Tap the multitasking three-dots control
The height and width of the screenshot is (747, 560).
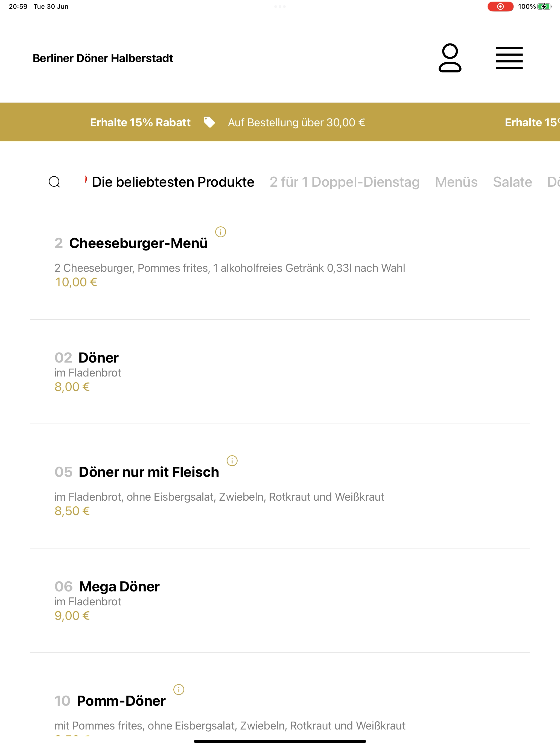[280, 6]
